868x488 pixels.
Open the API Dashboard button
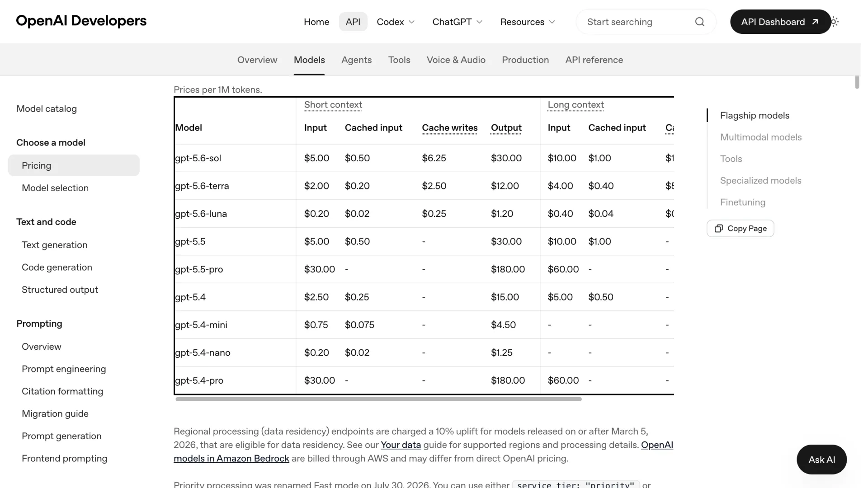[780, 22]
